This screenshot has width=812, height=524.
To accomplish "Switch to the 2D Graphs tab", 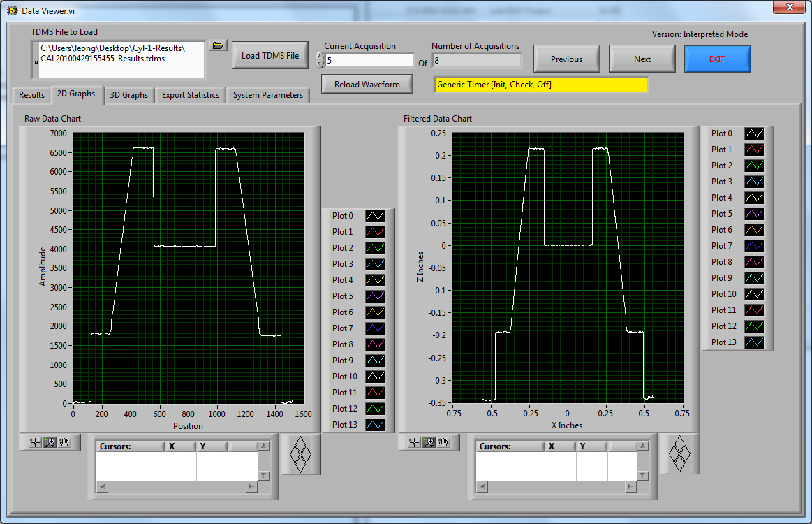I will pos(76,94).
